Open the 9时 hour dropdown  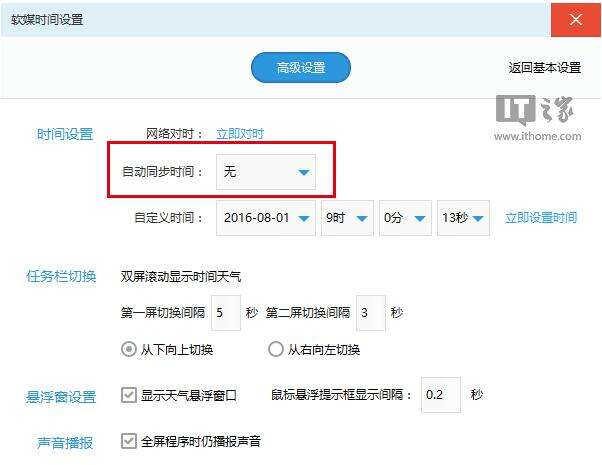coord(347,218)
